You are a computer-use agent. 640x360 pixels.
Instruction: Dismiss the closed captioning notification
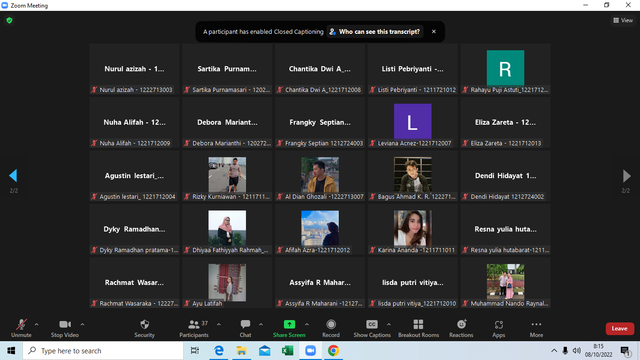click(433, 31)
